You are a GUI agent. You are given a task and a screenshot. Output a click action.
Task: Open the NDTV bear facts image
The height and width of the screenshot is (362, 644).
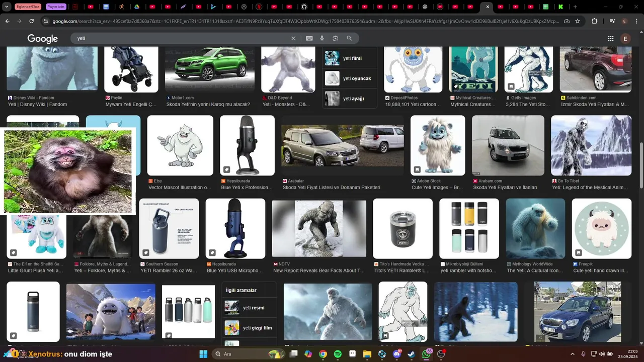[319, 229]
